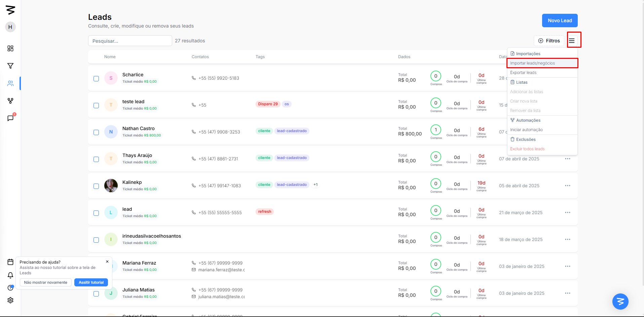Select the checkbox for irineudasilvacoelhosantos
Viewport: 644px width, 317px height.
click(x=96, y=240)
